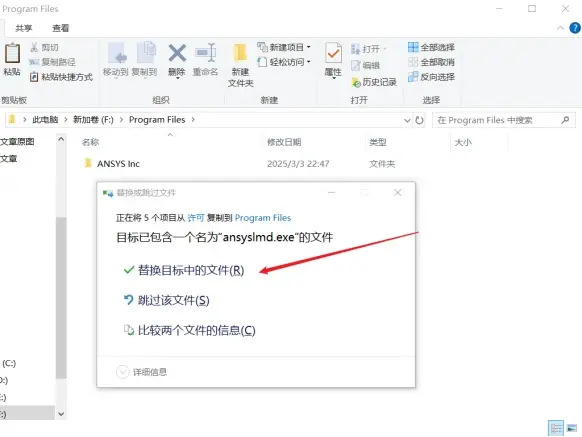Screen dimensions: 582x437
Task: Click the Rename (重命名) icon
Action: 205,53
